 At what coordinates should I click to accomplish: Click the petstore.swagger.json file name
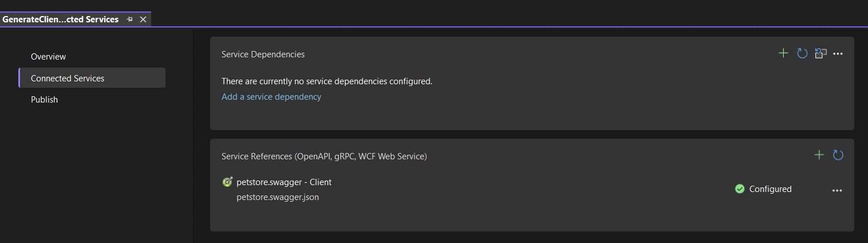[278, 197]
